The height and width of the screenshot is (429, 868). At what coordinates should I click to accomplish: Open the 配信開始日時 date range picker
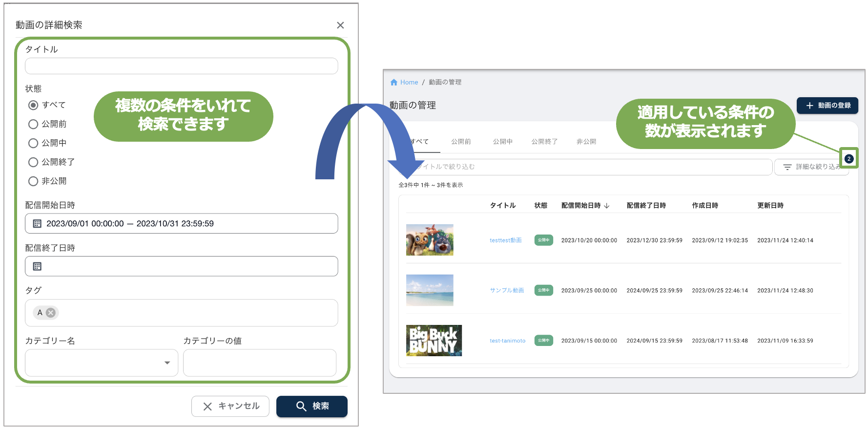181,224
